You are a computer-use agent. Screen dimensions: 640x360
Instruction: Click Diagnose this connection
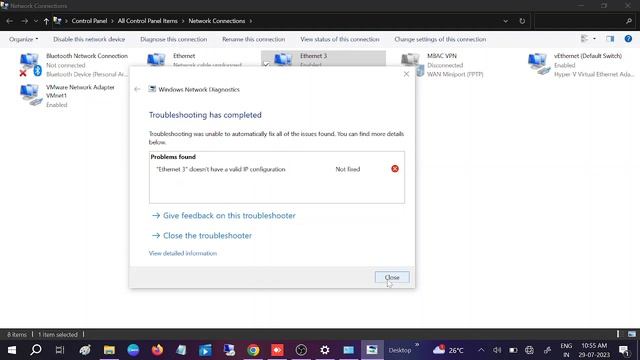[x=173, y=39]
